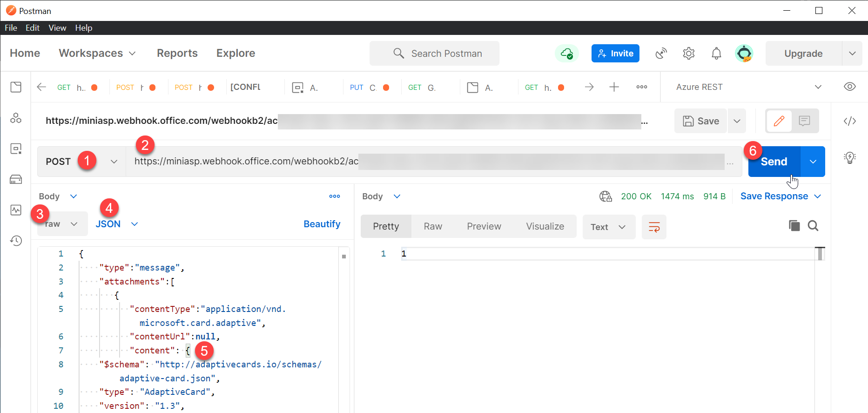Image resolution: width=868 pixels, height=413 pixels.
Task: Open the HTTP method POST dropdown
Action: 81,162
